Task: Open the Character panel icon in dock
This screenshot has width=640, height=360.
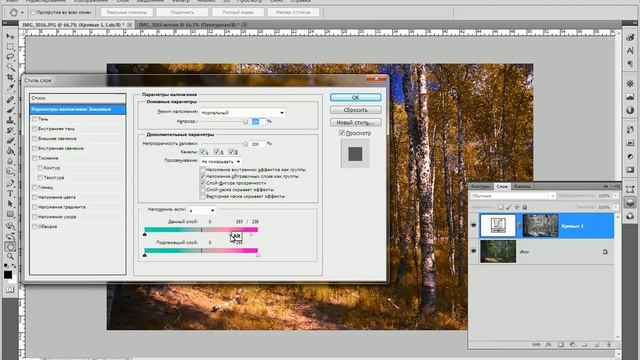Action: pos(630,51)
